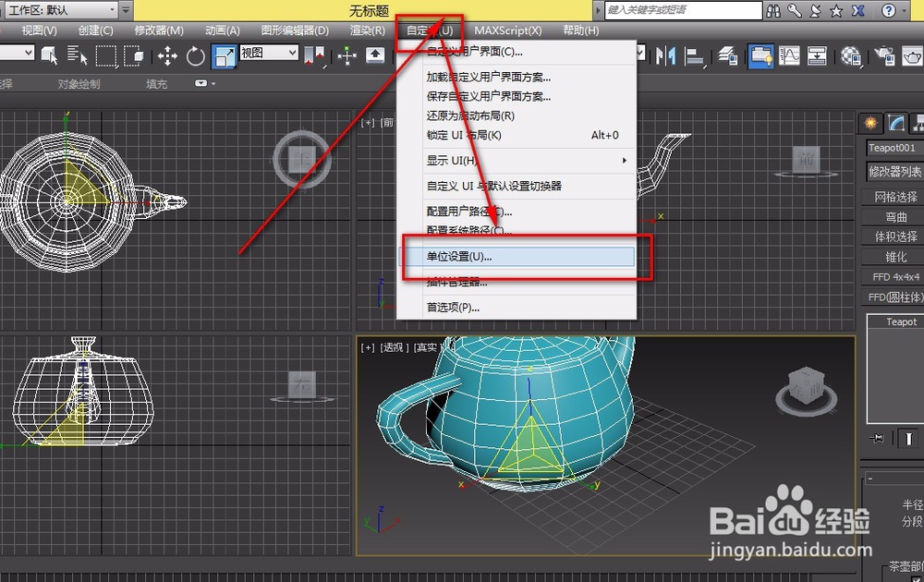Select 单位设置(U)... menu entry
The height and width of the screenshot is (582, 924).
pyautogui.click(x=517, y=256)
